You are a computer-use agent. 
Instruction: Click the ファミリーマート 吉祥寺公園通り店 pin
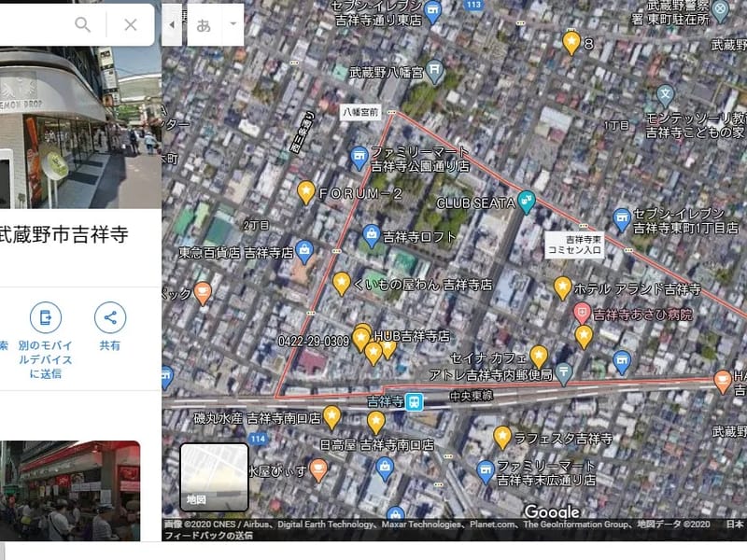pos(359,158)
